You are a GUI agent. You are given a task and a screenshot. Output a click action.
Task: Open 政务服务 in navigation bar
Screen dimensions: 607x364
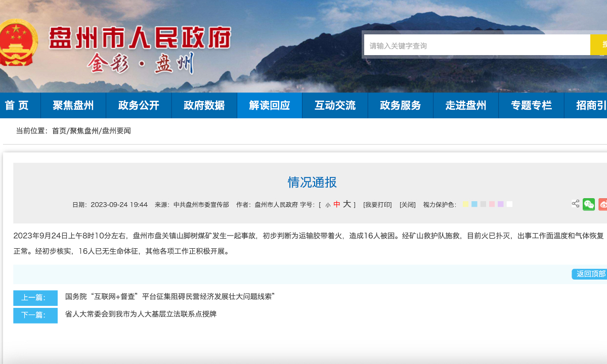tap(401, 106)
